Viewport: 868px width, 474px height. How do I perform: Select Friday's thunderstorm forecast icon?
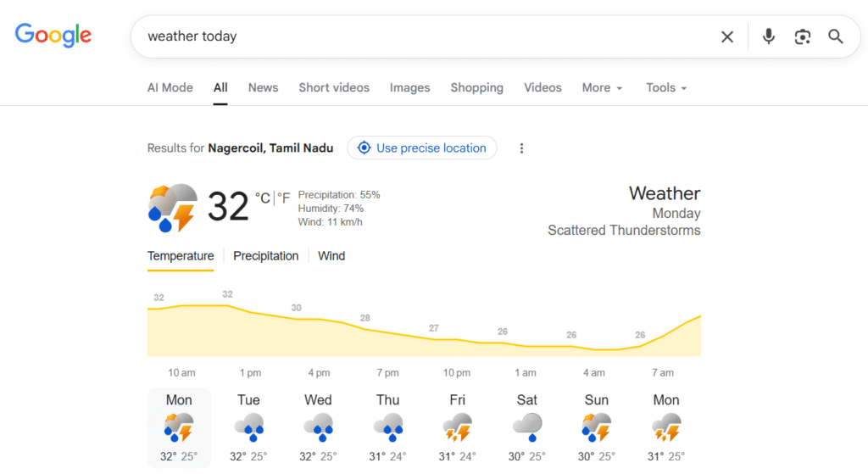458,427
